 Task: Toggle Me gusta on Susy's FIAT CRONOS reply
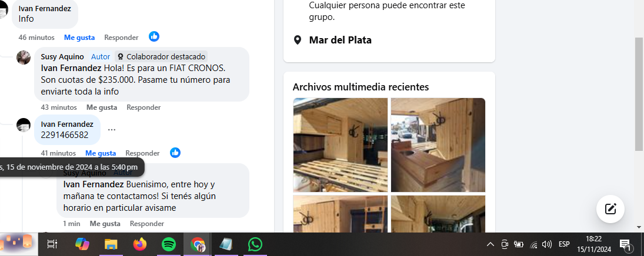tap(101, 107)
